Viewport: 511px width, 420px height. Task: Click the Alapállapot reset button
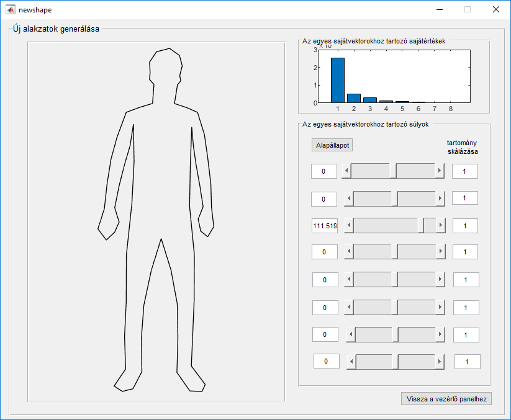pos(332,145)
